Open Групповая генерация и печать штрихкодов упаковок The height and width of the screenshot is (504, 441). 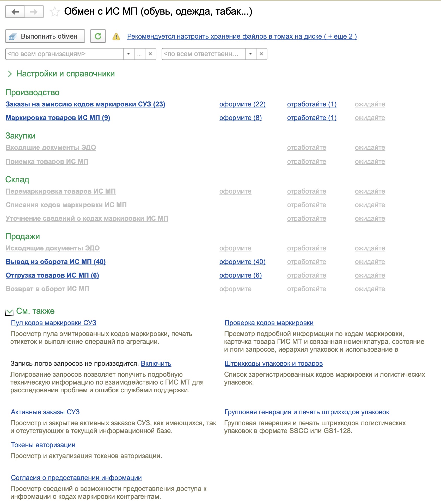[x=307, y=412]
